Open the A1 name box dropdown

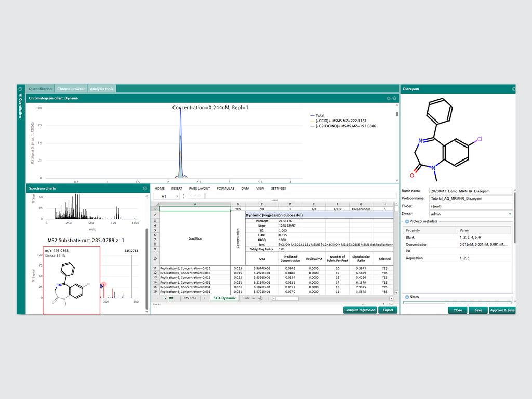(x=177, y=196)
